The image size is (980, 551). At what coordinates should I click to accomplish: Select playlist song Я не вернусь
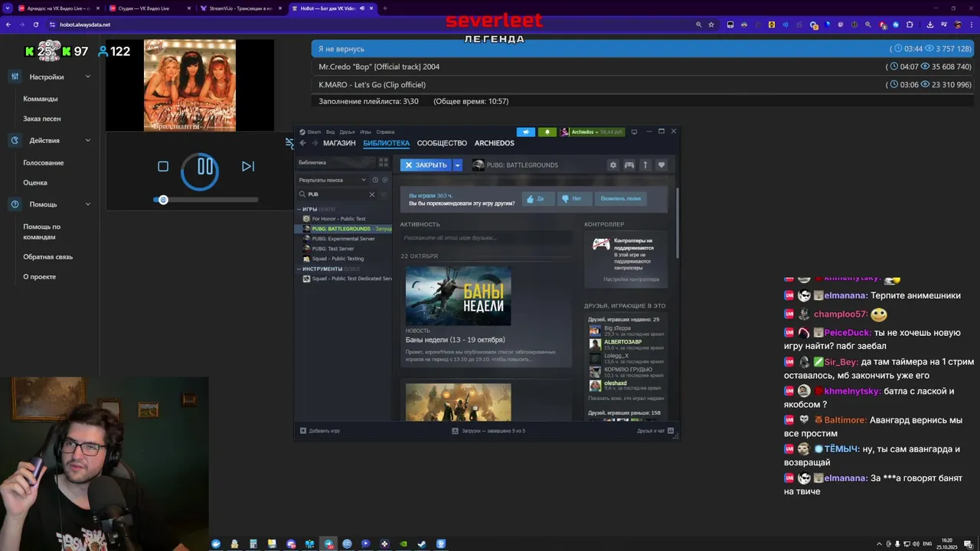[642, 48]
